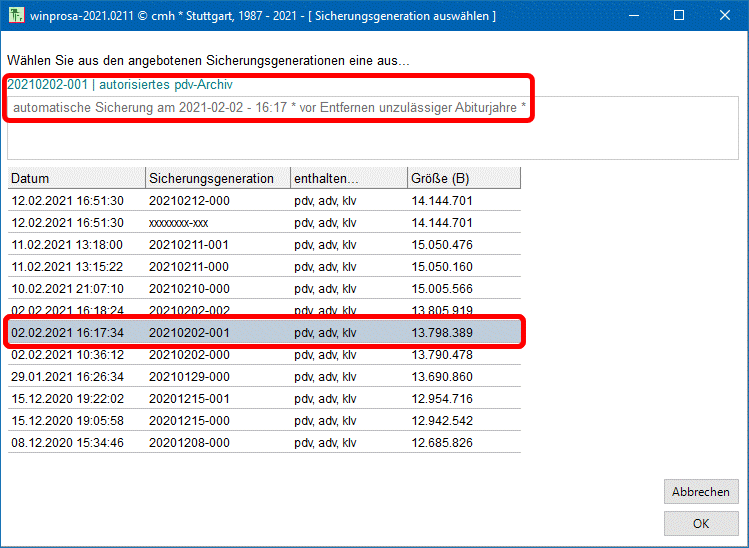Sort list by Datum column header
749x548 pixels.
coord(77,178)
